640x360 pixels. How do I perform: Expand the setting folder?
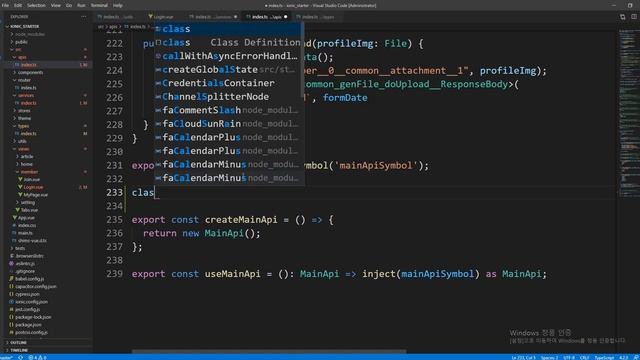coord(28,202)
